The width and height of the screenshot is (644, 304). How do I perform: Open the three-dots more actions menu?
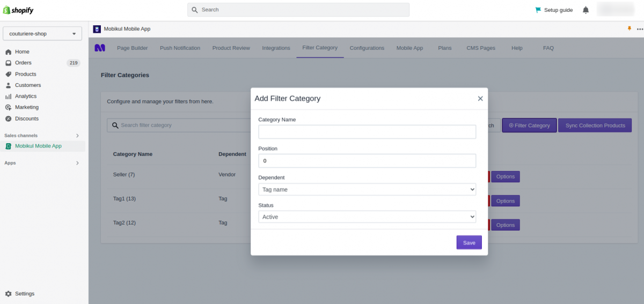click(639, 29)
